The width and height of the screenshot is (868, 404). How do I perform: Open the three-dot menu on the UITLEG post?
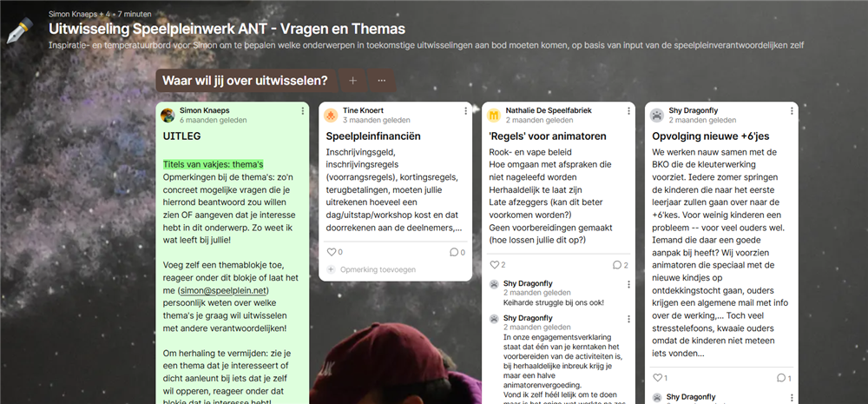click(x=303, y=111)
